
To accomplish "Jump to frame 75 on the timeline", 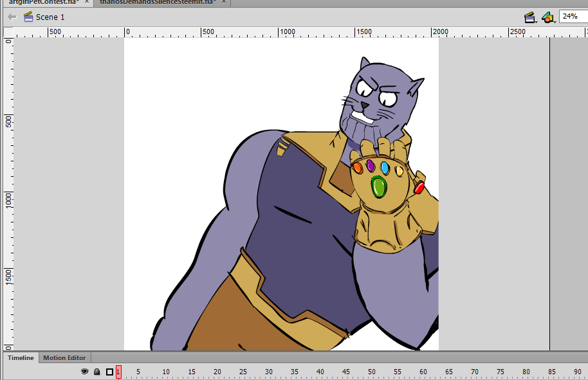I will tap(501, 372).
